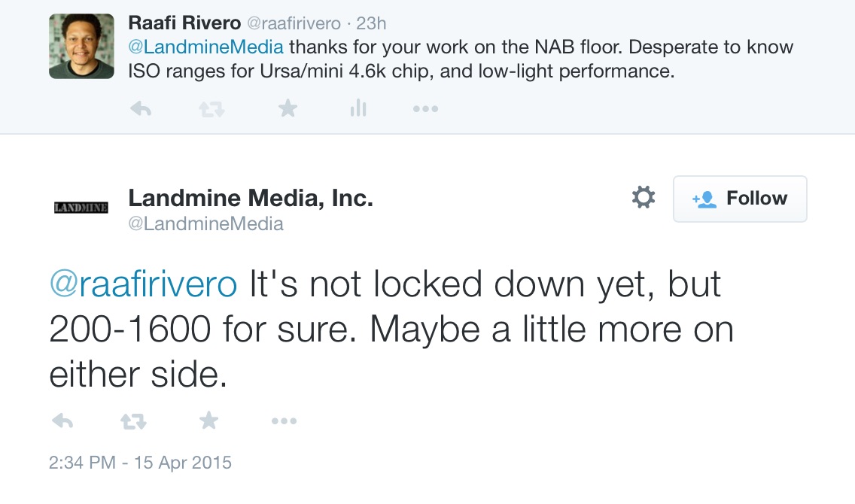The height and width of the screenshot is (504, 855).
Task: Open Landmine Media, Inc. profile name
Action: (x=251, y=198)
